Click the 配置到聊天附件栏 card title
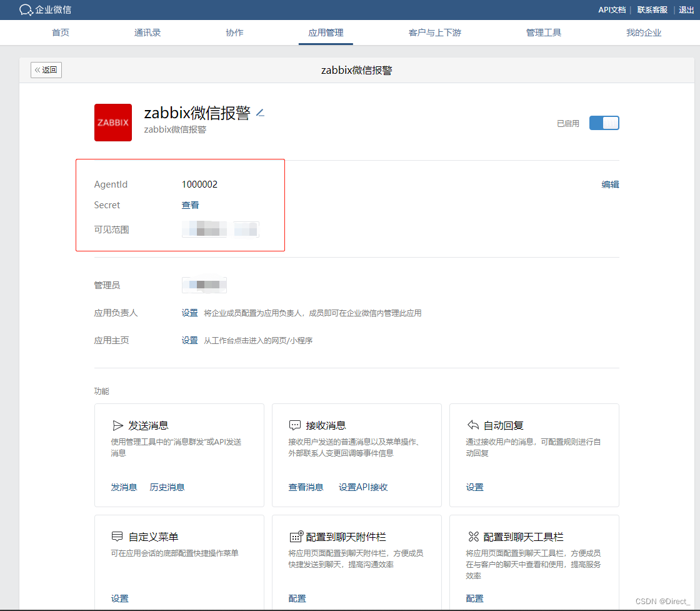The width and height of the screenshot is (700, 611). (346, 537)
